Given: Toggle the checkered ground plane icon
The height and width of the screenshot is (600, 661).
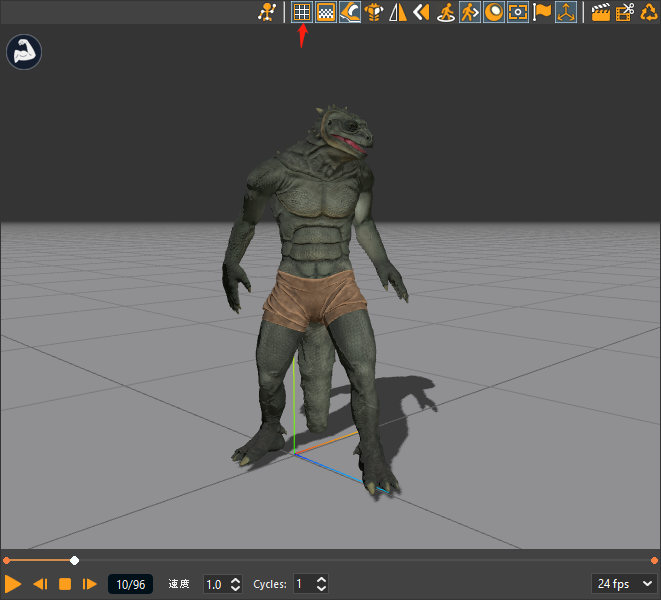Looking at the screenshot, I should click(325, 12).
